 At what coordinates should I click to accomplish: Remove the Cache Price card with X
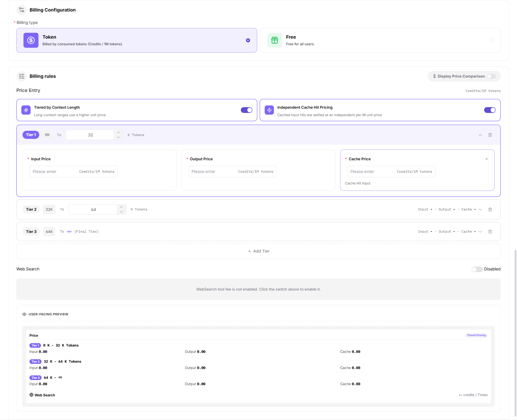pyautogui.click(x=486, y=159)
